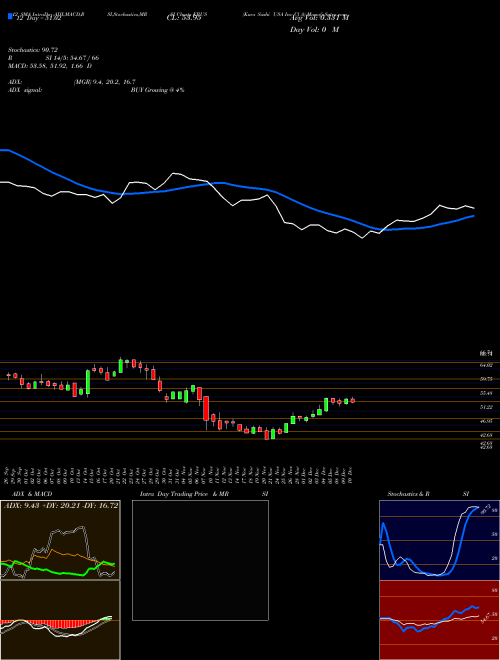
Task: Click the 'Day Vol: 0 M' text
Action: coord(314,30)
